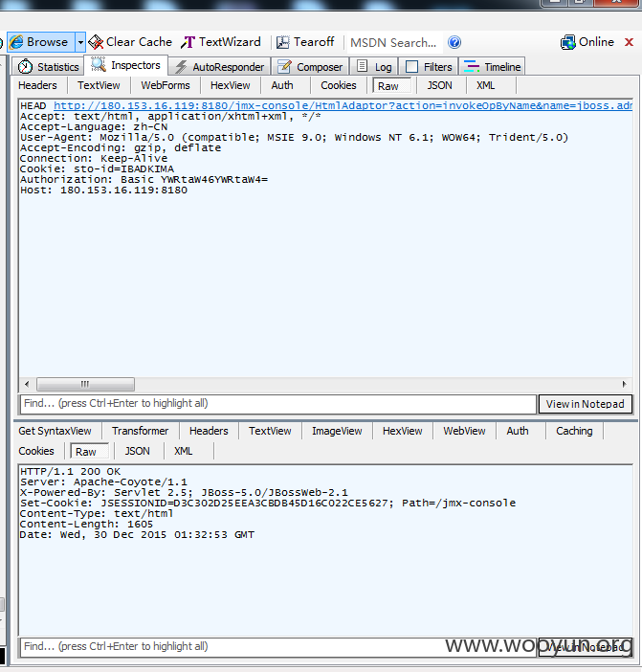Select the request JSON tab
Viewport: 642px width, 672px height.
click(439, 85)
